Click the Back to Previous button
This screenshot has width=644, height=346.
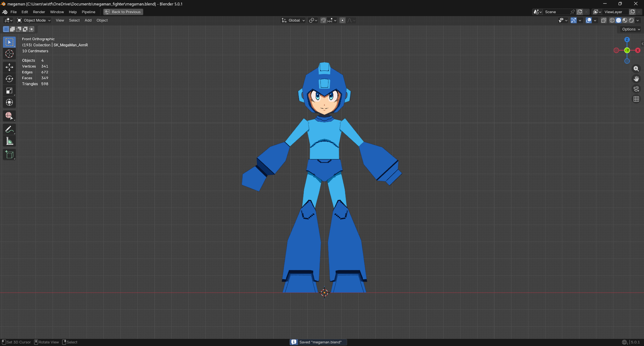pyautogui.click(x=123, y=12)
